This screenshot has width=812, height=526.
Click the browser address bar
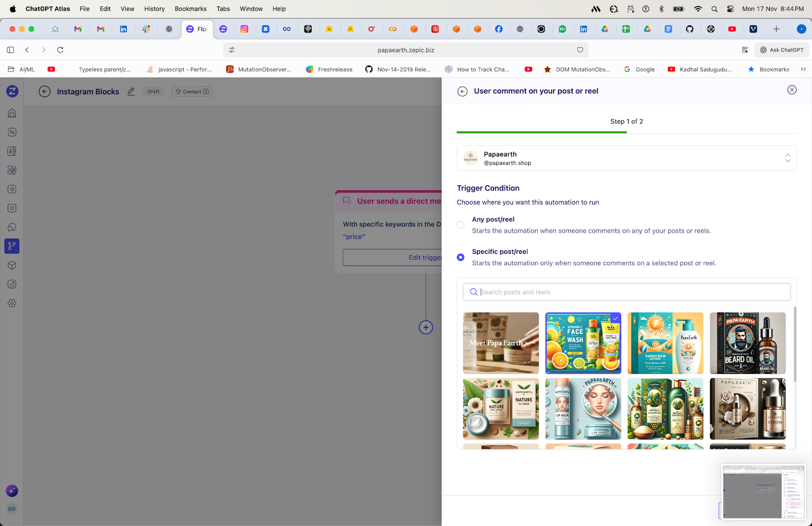coord(406,50)
